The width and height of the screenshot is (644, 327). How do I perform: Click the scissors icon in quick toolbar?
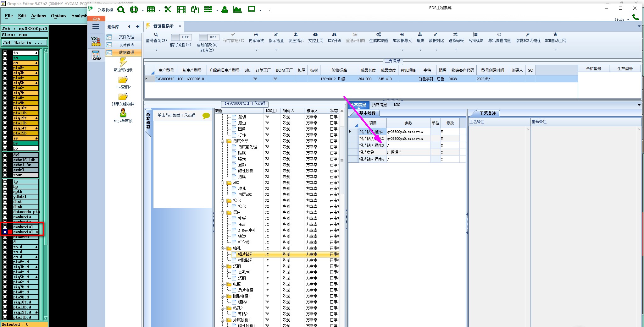[168, 9]
